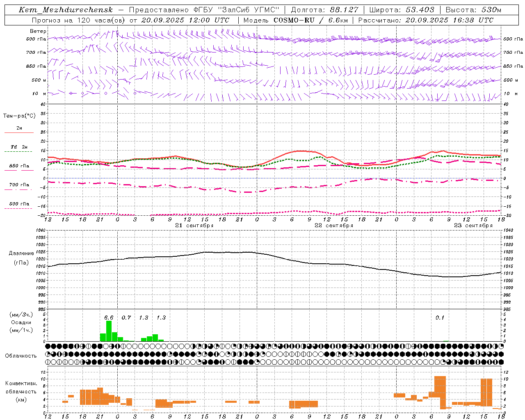Screen dimensions: 525x420
Task: Click the Давление panel label
Action: point(21,253)
